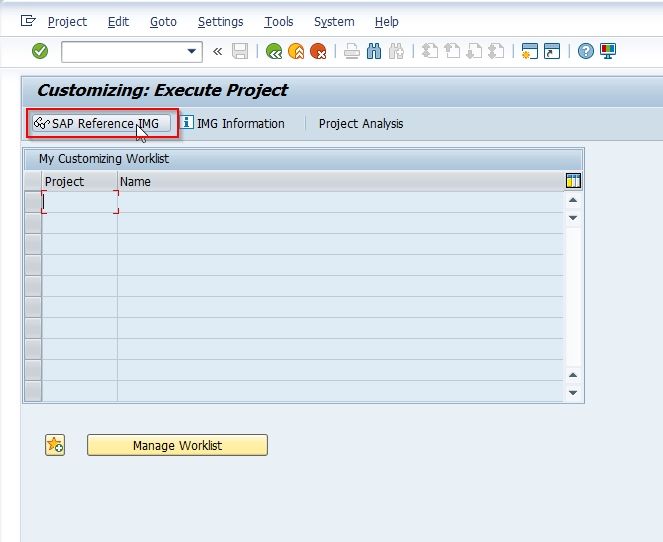Click the Save floppy disk icon
This screenshot has height=542, width=663.
coord(240,52)
